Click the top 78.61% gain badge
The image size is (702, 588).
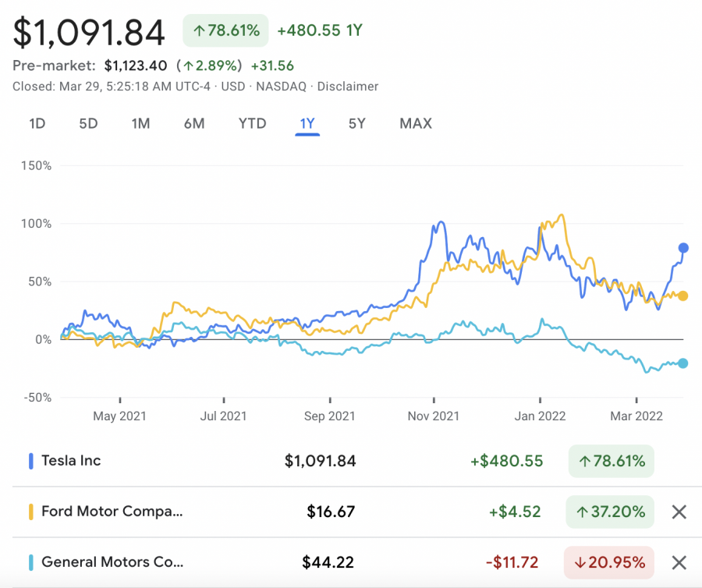click(x=225, y=30)
